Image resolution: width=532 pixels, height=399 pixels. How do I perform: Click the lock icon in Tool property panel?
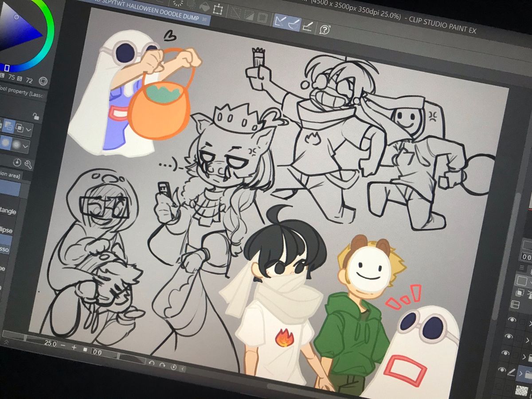pyautogui.click(x=36, y=116)
